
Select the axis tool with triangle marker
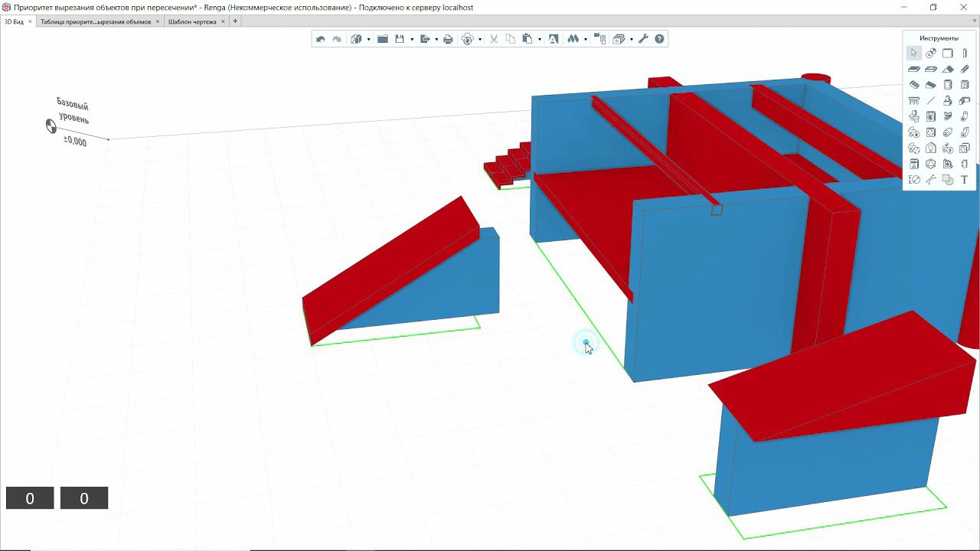930,54
